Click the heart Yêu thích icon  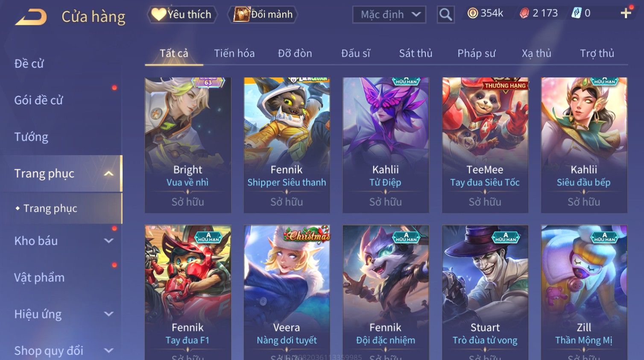[158, 15]
